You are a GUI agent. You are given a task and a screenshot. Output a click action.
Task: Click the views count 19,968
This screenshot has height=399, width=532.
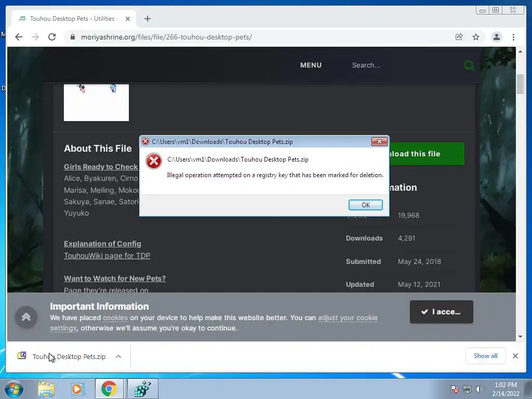[408, 216]
